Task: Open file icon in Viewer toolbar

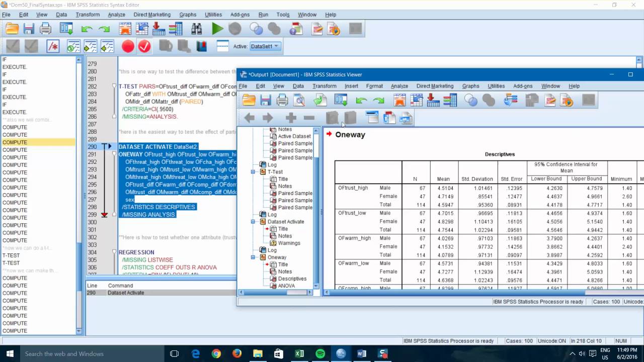Action: 249,100
